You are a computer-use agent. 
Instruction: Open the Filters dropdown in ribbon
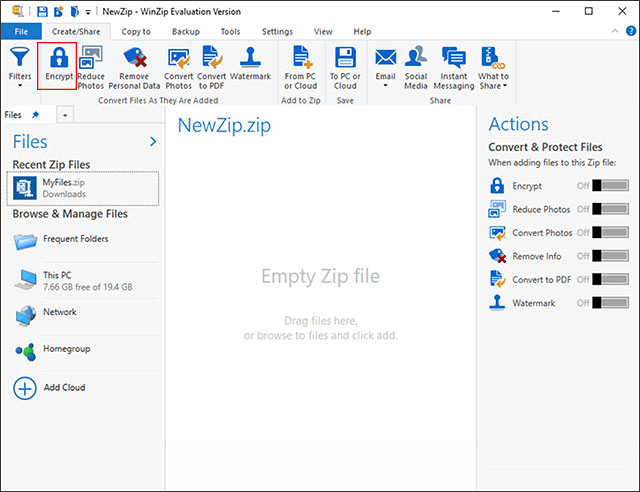20,66
